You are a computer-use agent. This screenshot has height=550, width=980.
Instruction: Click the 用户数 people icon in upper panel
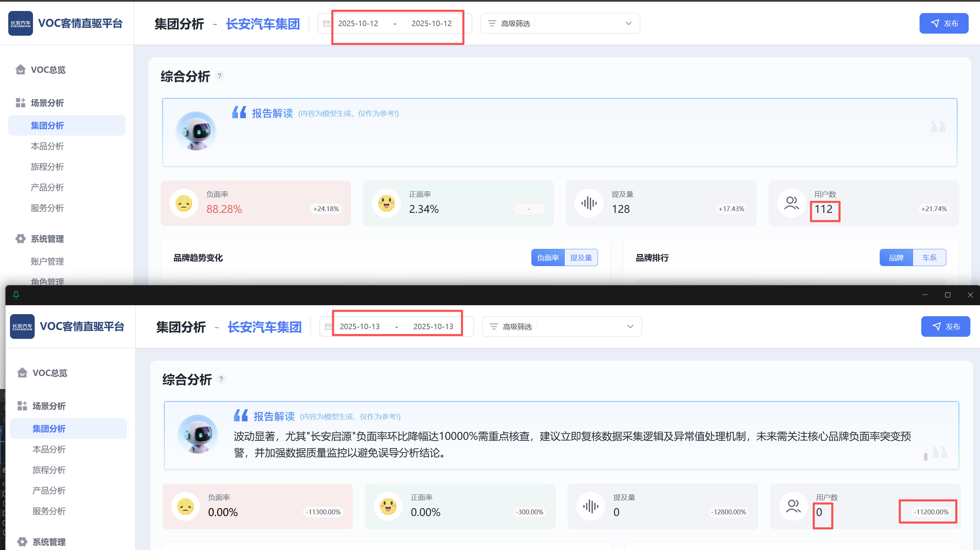coord(791,203)
